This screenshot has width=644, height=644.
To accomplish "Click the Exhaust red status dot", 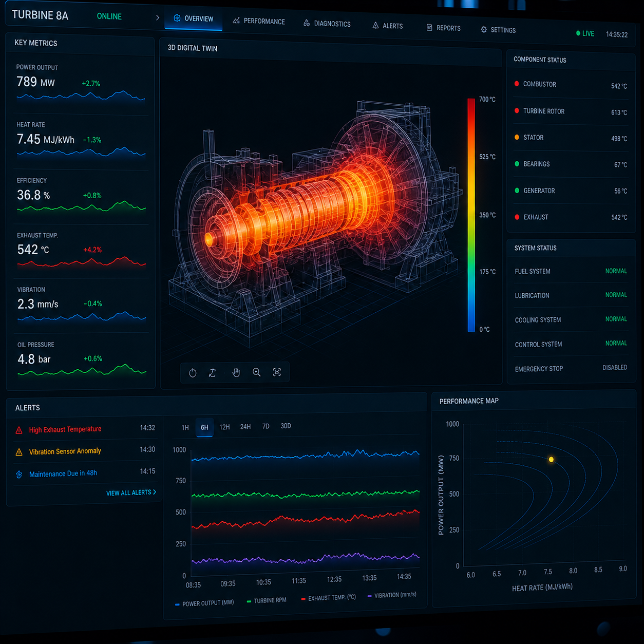I will (517, 217).
